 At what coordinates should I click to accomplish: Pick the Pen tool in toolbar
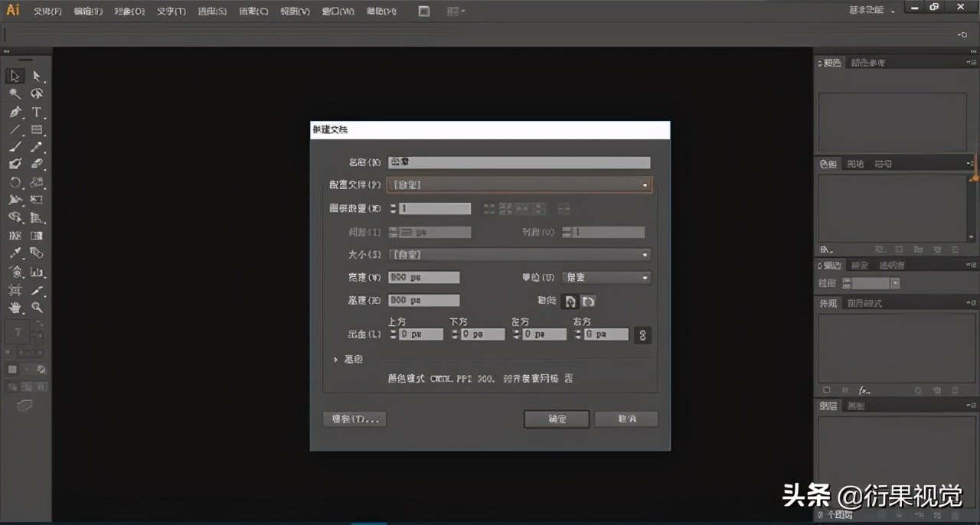15,112
